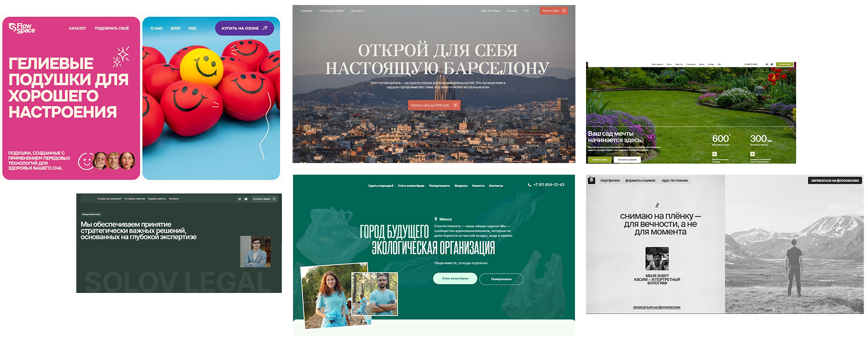Click the outlined Пожертвовать button

click(501, 279)
